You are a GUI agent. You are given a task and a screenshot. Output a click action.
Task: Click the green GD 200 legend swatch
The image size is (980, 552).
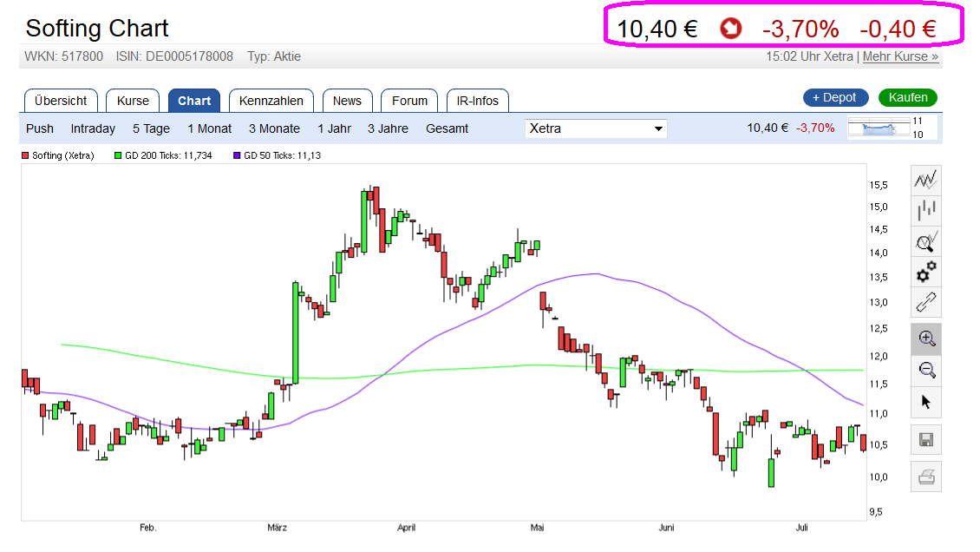118,155
